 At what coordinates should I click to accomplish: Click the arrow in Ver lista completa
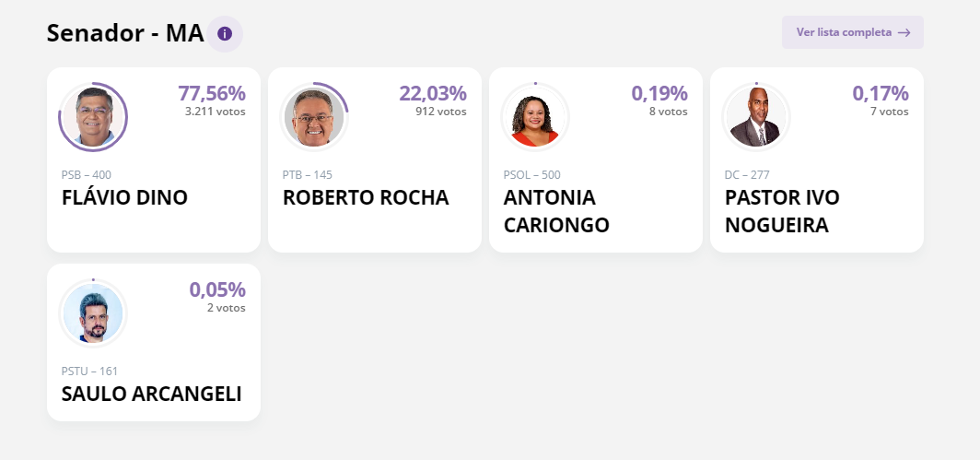[x=904, y=32]
